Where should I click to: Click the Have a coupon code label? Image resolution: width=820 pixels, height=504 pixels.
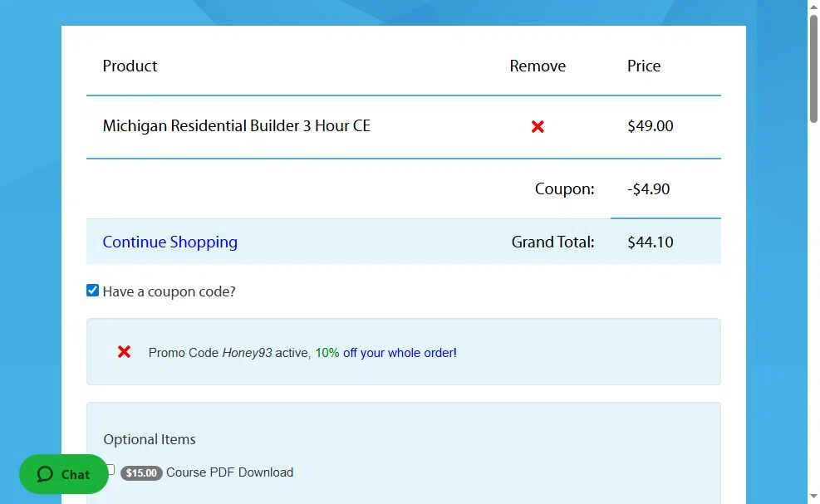point(169,291)
